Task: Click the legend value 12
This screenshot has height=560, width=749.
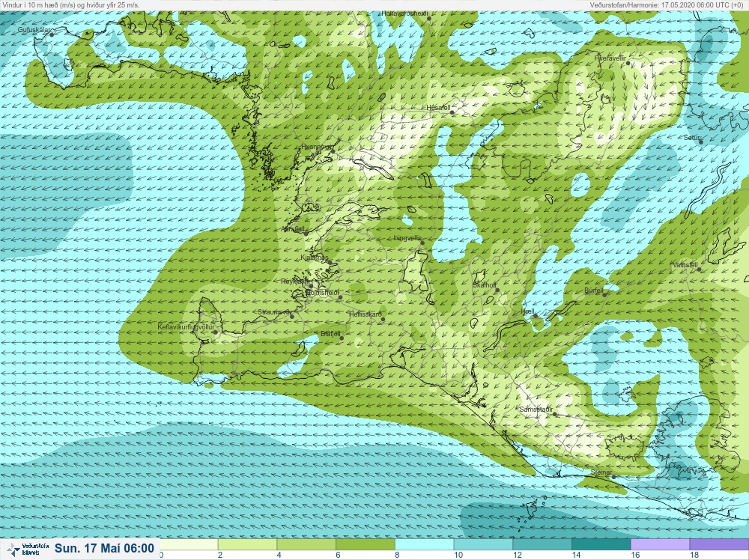Action: tap(517, 555)
